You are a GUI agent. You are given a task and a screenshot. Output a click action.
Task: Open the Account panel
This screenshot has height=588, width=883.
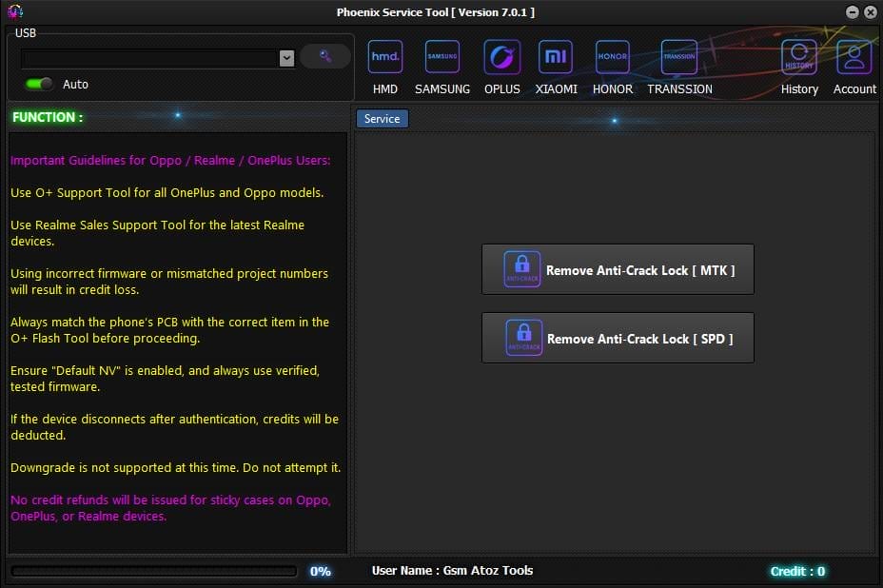click(x=853, y=57)
